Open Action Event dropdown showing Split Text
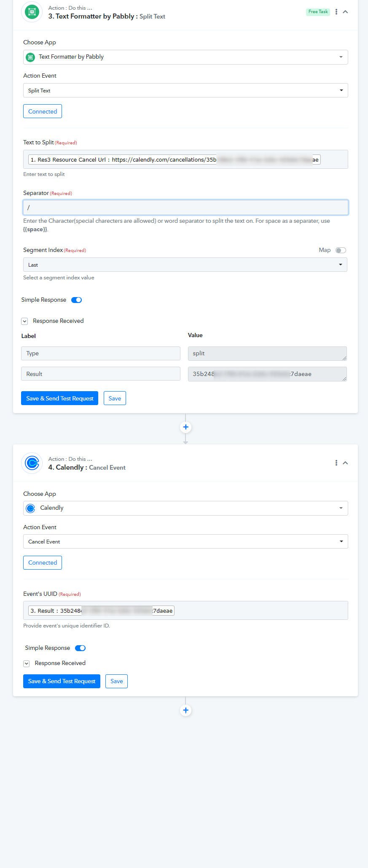Viewport: 368px width, 868px height. tap(185, 90)
